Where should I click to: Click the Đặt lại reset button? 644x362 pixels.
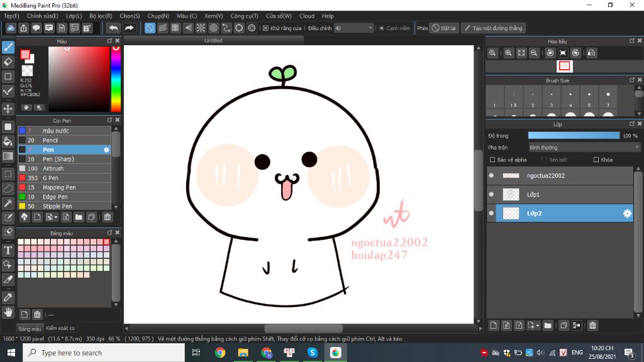[444, 28]
